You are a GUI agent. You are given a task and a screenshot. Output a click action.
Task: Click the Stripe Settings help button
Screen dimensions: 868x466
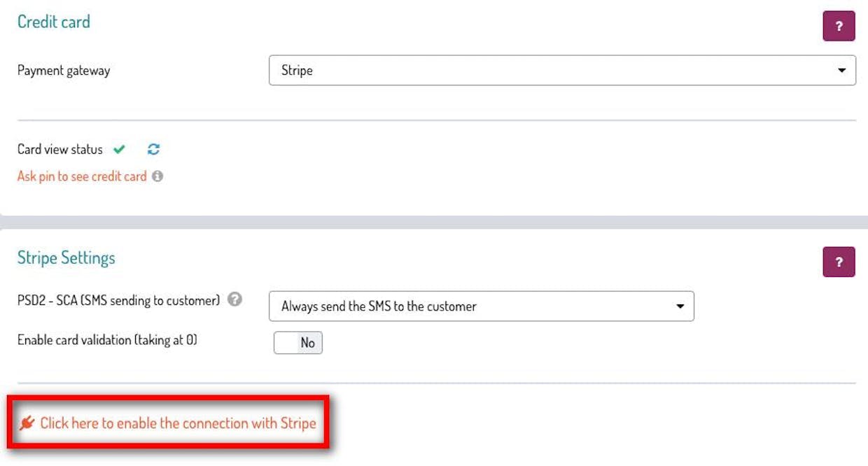tap(839, 262)
